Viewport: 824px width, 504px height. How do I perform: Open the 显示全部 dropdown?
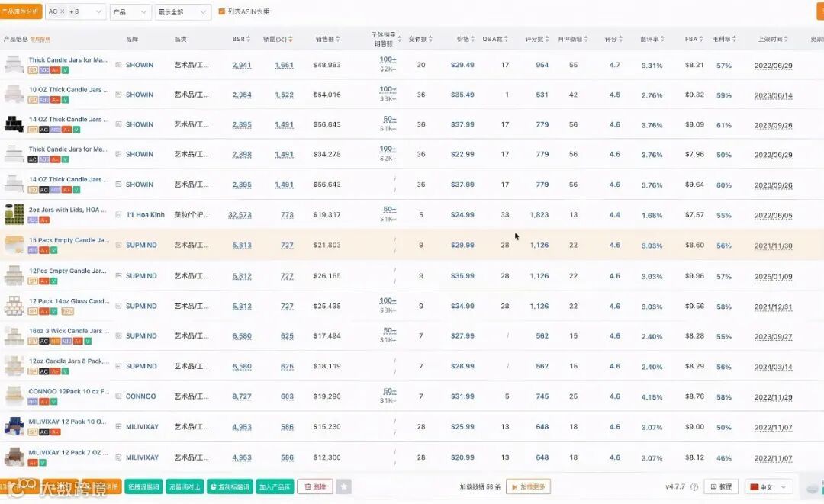coord(182,11)
